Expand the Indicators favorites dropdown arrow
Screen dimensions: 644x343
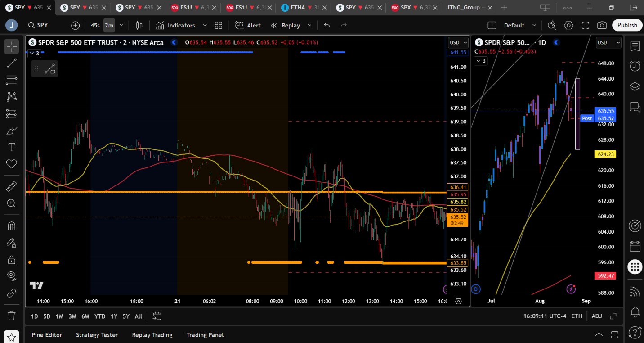pos(205,26)
